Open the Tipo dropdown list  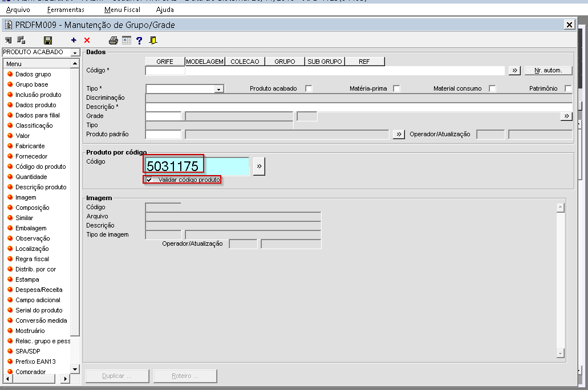pyautogui.click(x=218, y=89)
